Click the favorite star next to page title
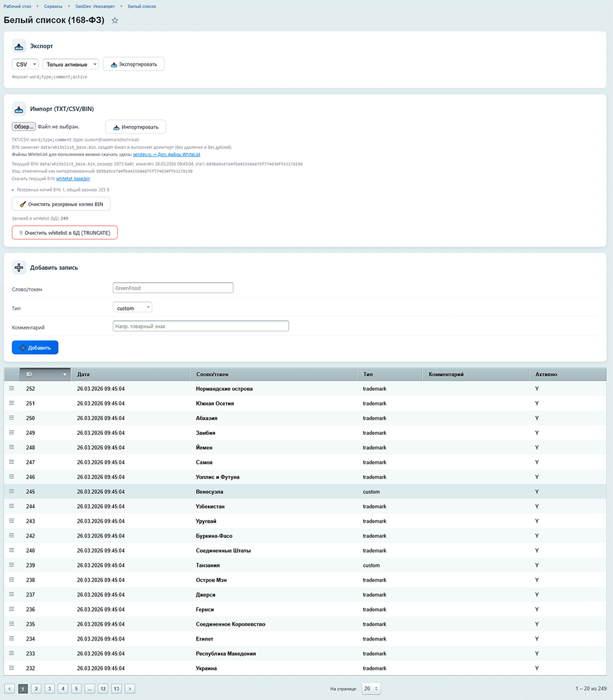613x700 pixels. click(115, 20)
